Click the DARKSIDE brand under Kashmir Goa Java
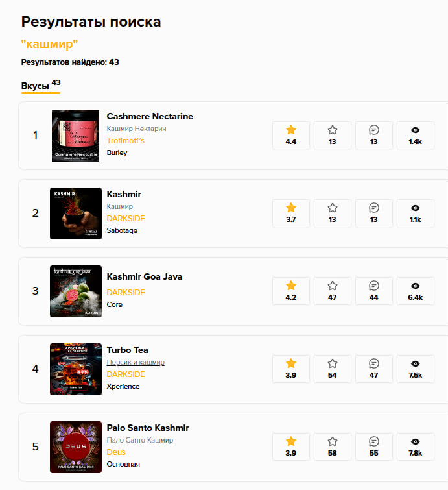The image size is (448, 490). (x=126, y=293)
